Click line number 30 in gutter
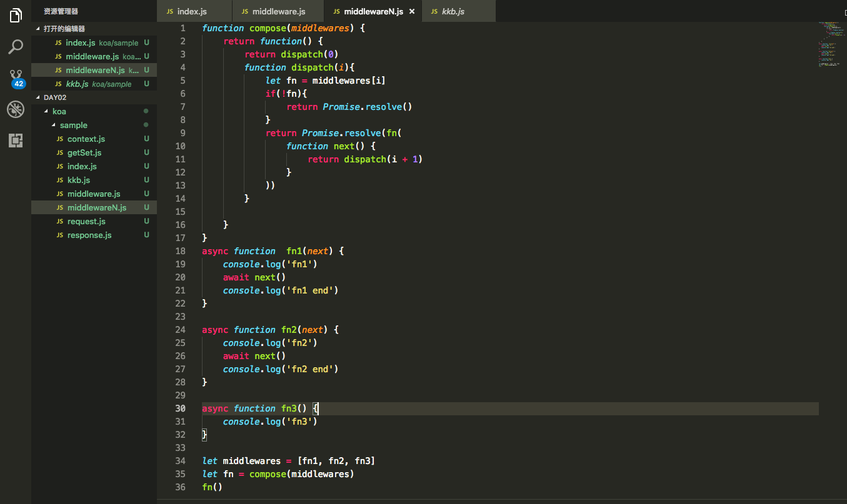Viewport: 847px width, 504px height. click(x=181, y=408)
